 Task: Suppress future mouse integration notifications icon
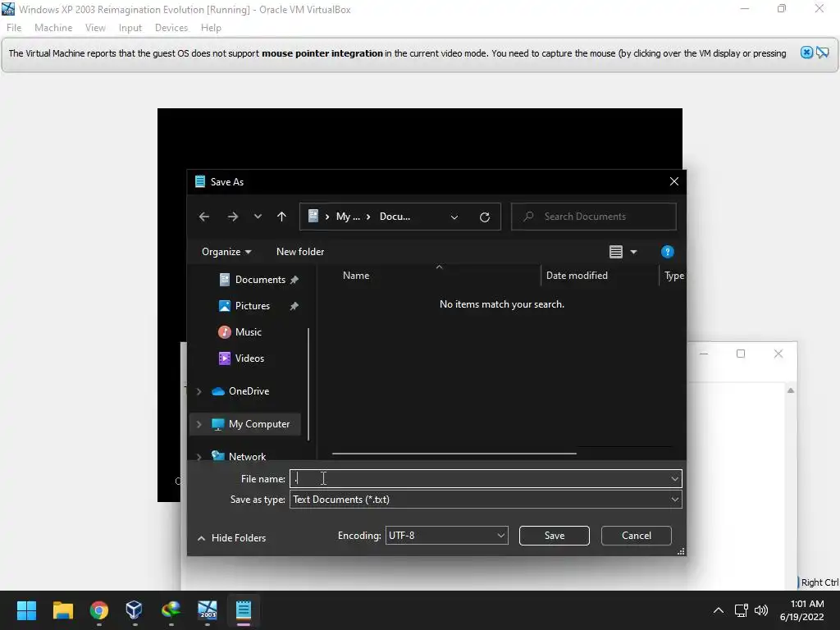point(822,52)
